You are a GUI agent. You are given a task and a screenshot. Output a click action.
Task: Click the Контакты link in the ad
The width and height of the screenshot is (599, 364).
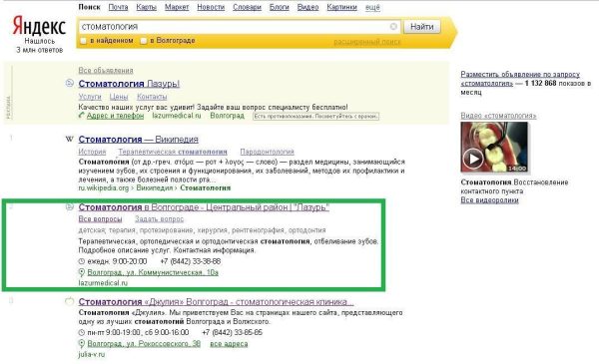(152, 97)
